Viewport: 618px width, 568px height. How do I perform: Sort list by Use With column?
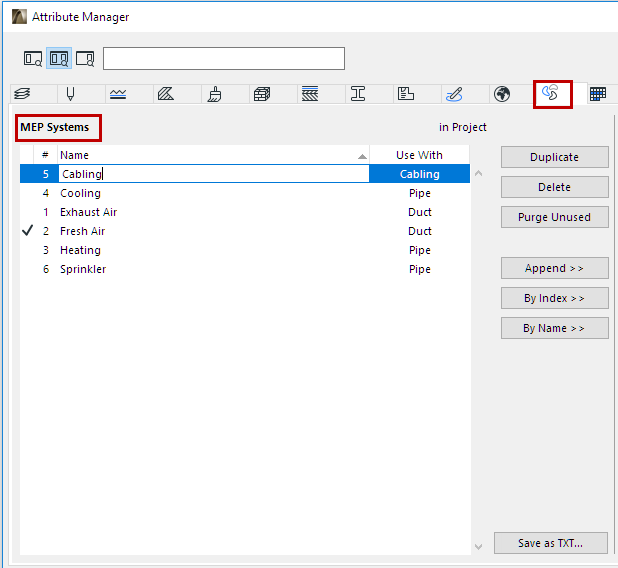(419, 155)
